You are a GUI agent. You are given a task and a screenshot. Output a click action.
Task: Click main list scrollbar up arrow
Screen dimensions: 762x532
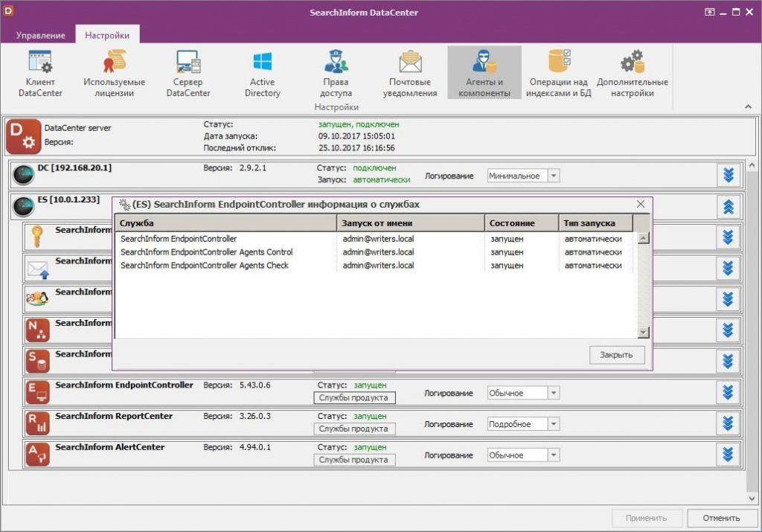tap(752, 166)
